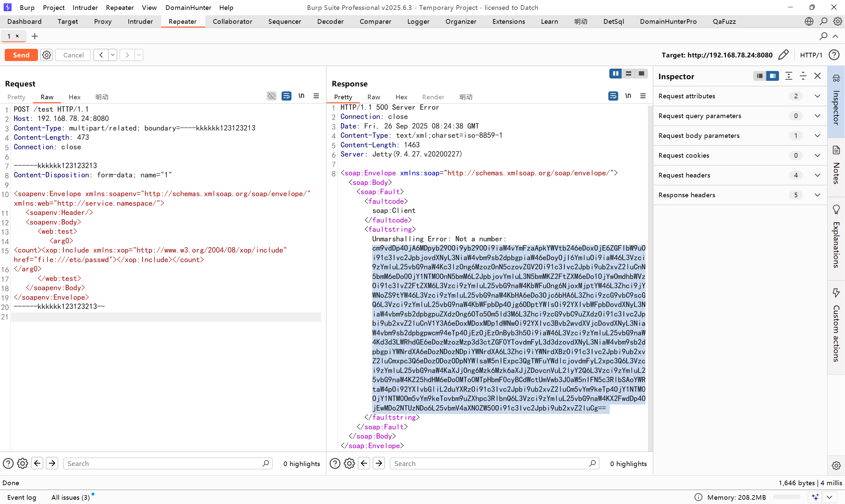The image size is (845, 504).
Task: Show non-printable characters using the eye icon
Action: [271, 96]
